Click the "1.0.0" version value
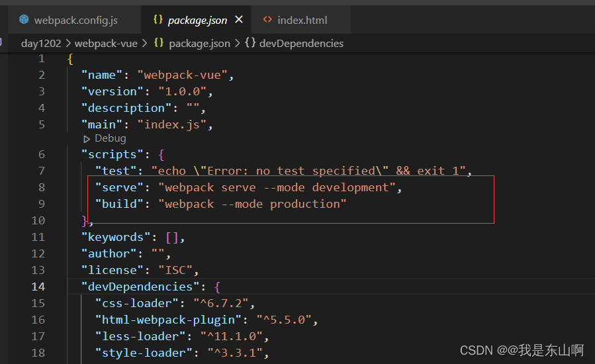This screenshot has width=595, height=364. pos(182,92)
